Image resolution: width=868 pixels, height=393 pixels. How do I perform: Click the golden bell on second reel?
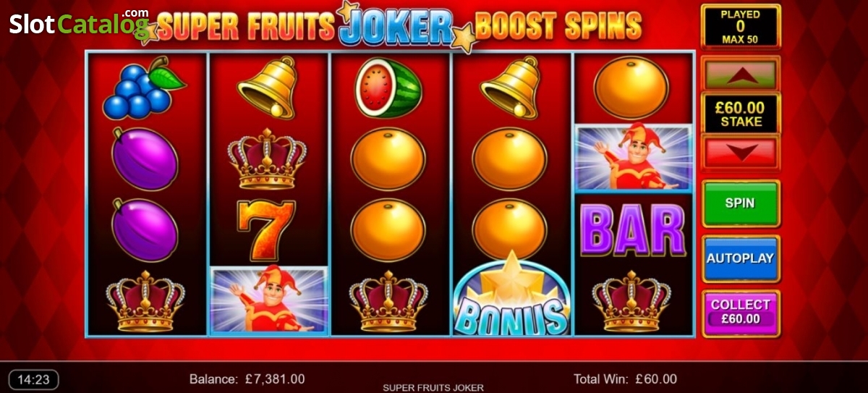pos(267,88)
